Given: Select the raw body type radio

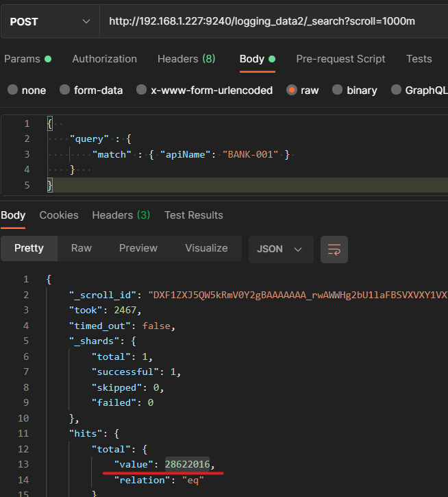Looking at the screenshot, I should 292,90.
